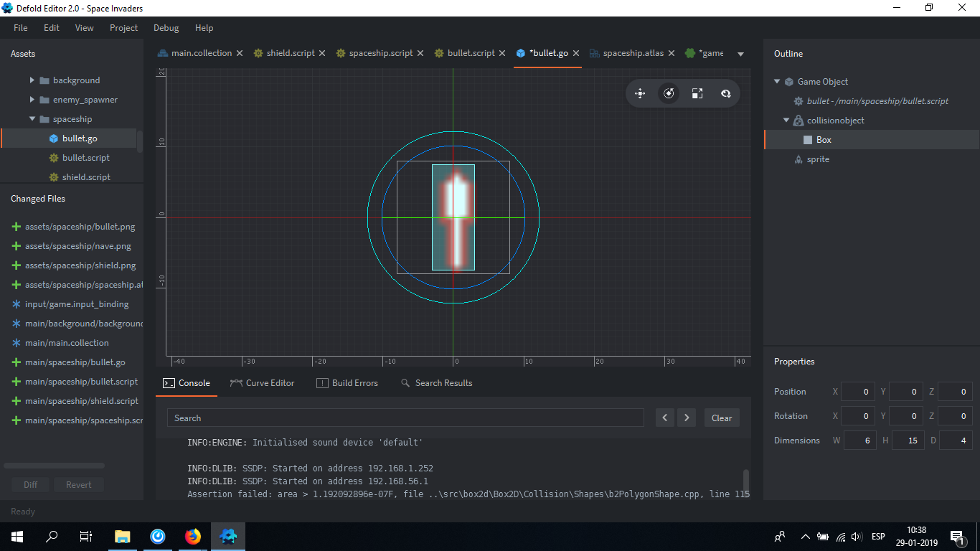Select the Scale tool in viewport toolbar
The width and height of the screenshot is (980, 551).
(x=697, y=93)
